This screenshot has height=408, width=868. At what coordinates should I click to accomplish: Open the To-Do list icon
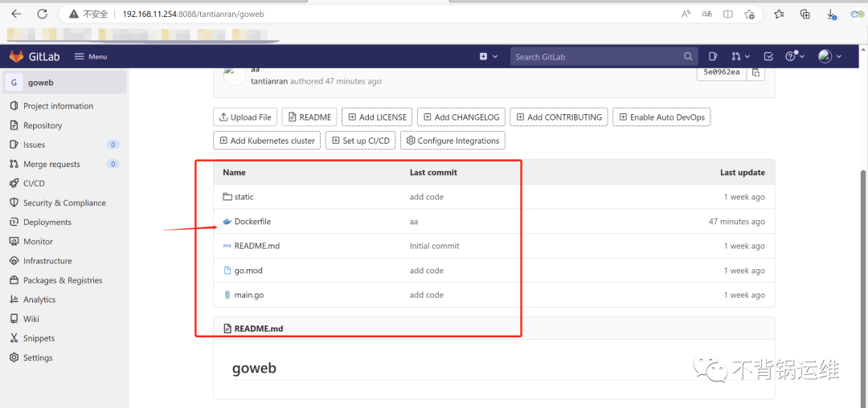coord(768,56)
